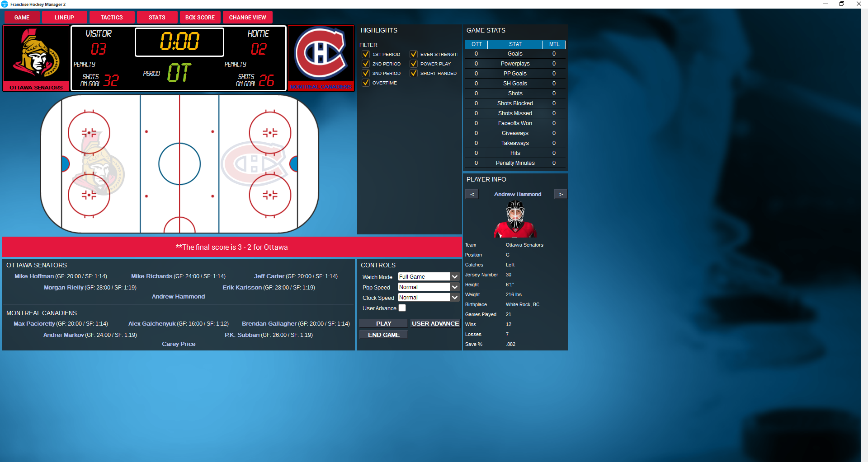Switch to the Lineup tab
868x462 pixels.
[x=64, y=18]
